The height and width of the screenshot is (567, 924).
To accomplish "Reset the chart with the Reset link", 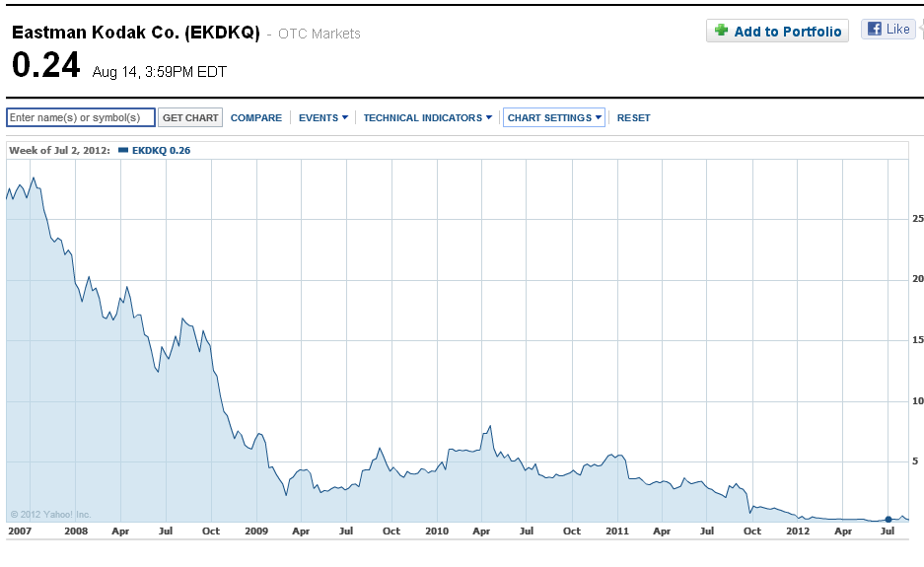I will (x=633, y=118).
